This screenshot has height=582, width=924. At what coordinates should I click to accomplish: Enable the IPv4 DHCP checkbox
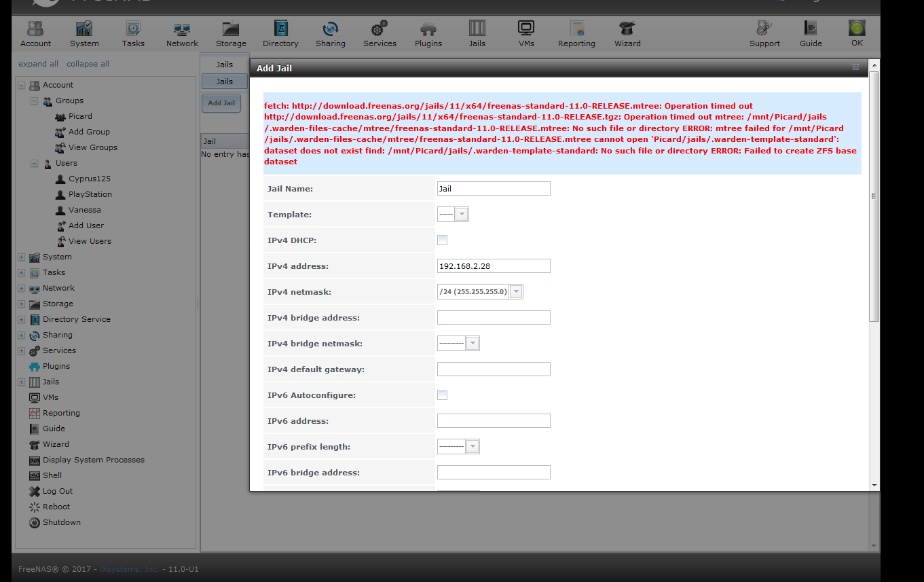point(443,240)
